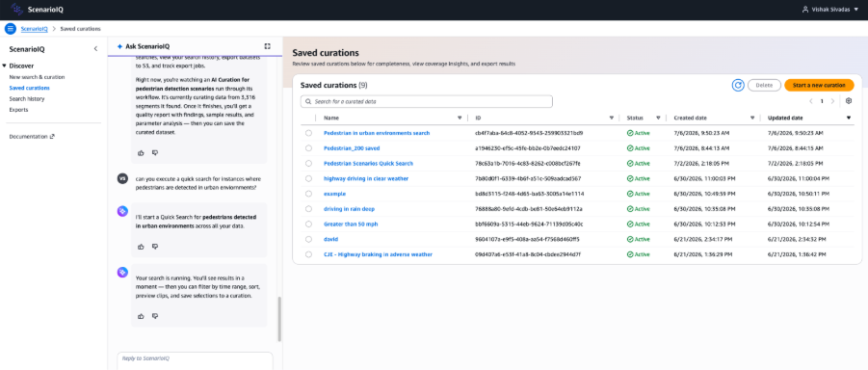Screen dimensions: 868x370
Task: Thumbs up the search running message
Action: (x=141, y=316)
